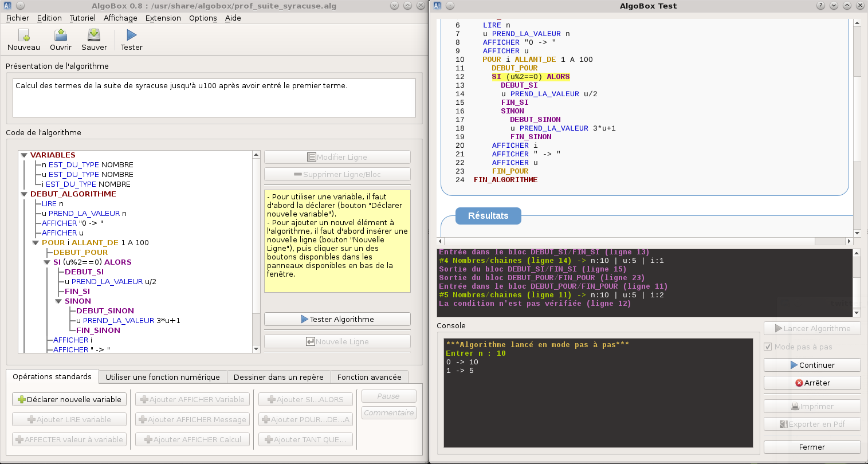The height and width of the screenshot is (464, 868).
Task: Click Continuer in AlgoBox Test window
Action: (812, 365)
